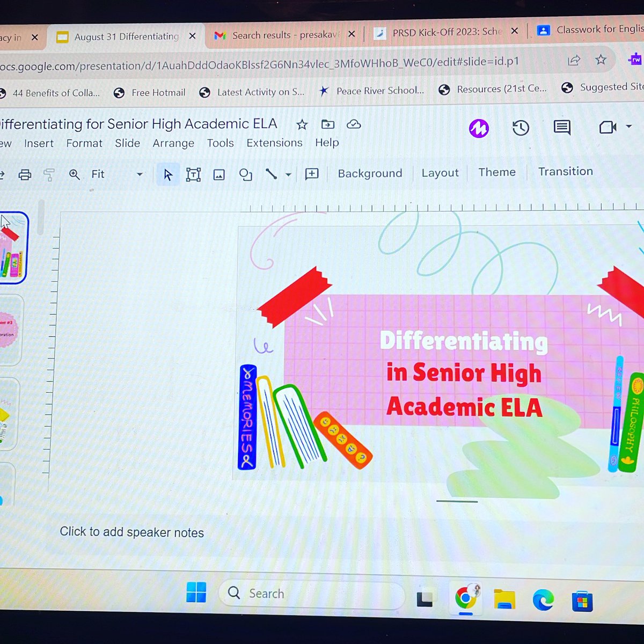Close the PRSD Kick-Off tab

point(515,31)
